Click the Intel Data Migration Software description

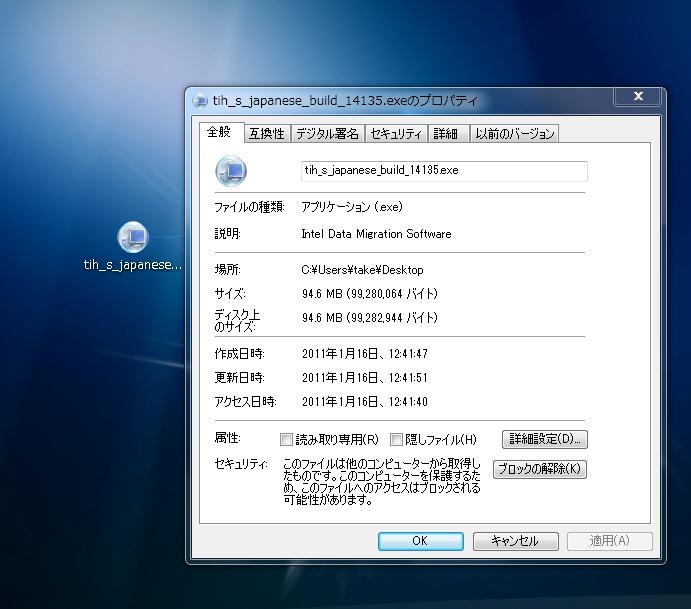coord(376,234)
